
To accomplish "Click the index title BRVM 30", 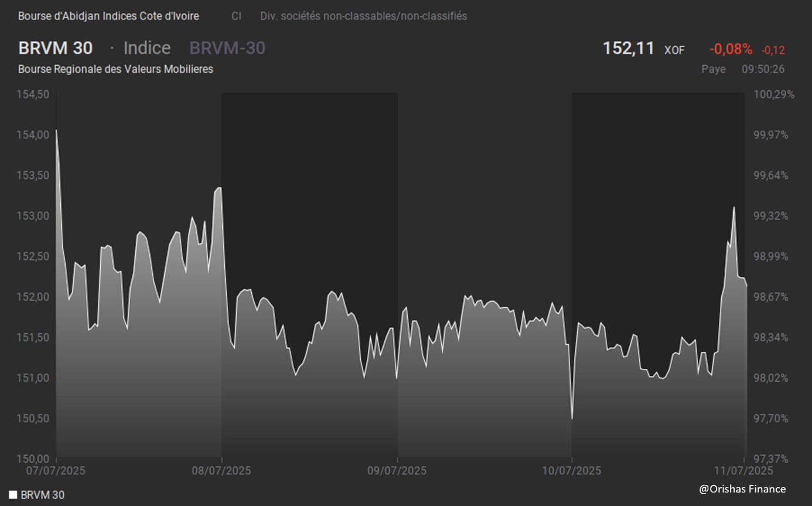I will 56,48.
